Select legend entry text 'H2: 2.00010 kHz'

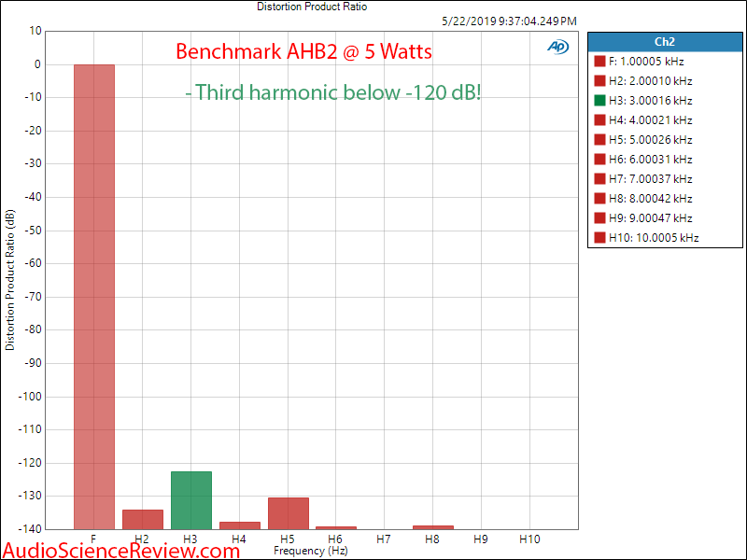pyautogui.click(x=650, y=81)
